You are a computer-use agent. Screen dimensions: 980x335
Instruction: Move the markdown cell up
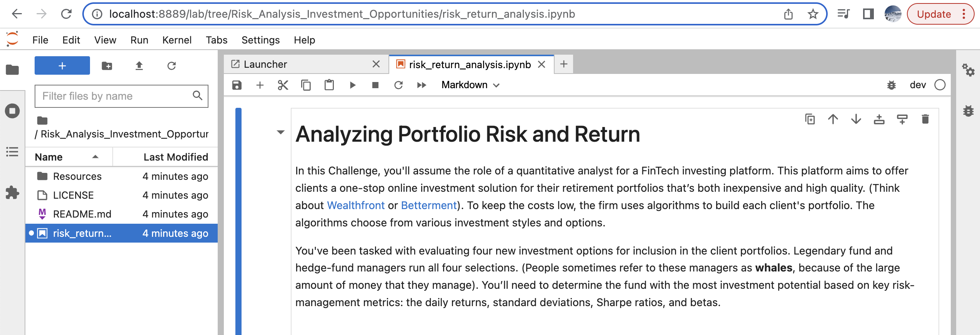[833, 119]
